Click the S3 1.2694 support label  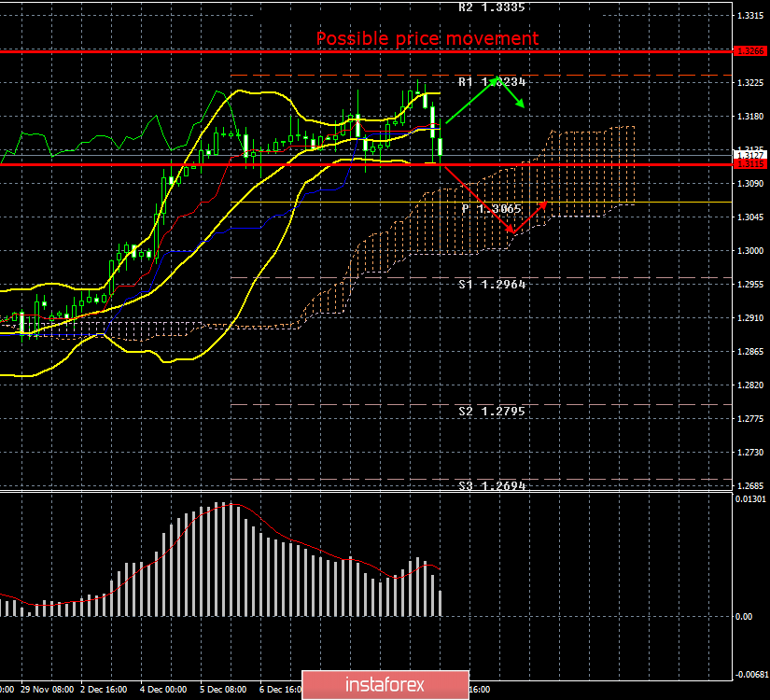492,486
